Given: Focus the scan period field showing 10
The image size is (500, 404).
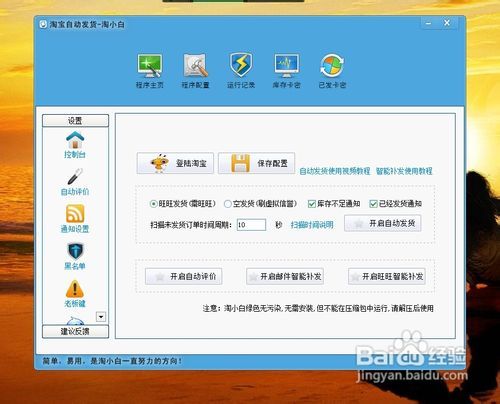Looking at the screenshot, I should click(251, 225).
